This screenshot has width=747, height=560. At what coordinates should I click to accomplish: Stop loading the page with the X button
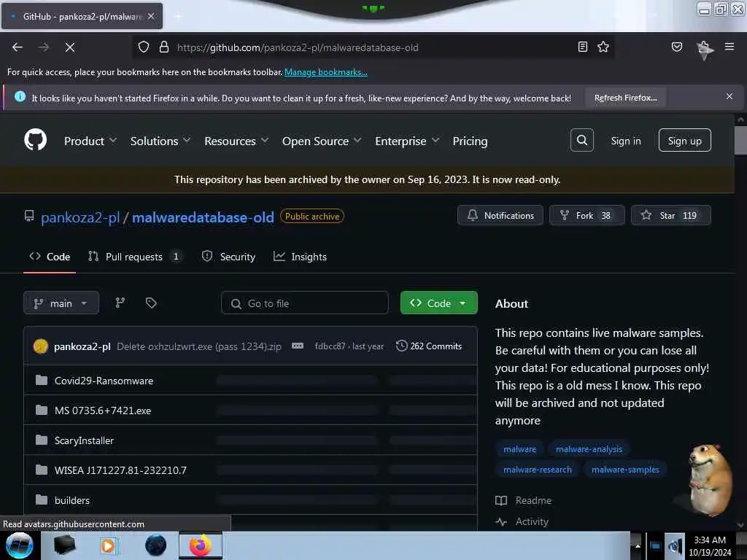[x=69, y=47]
